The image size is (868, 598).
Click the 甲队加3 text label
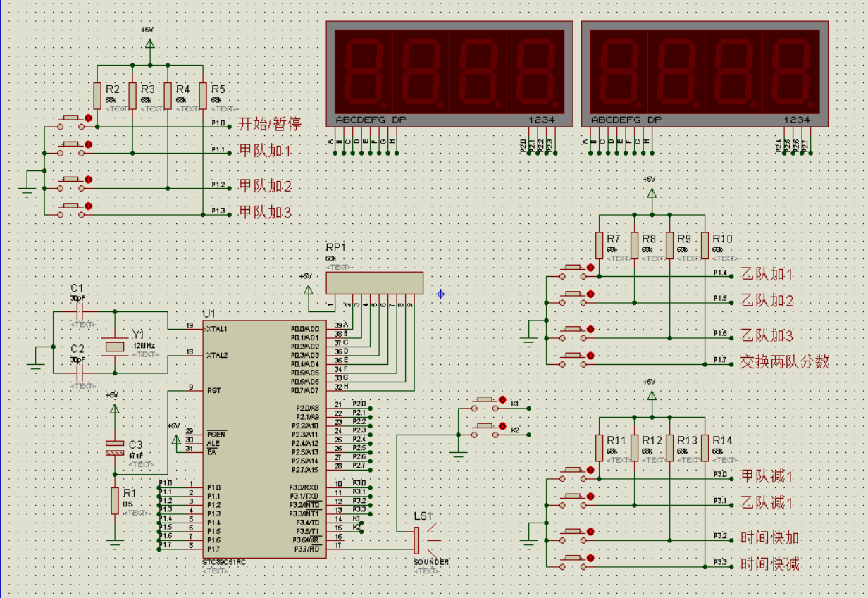[265, 211]
